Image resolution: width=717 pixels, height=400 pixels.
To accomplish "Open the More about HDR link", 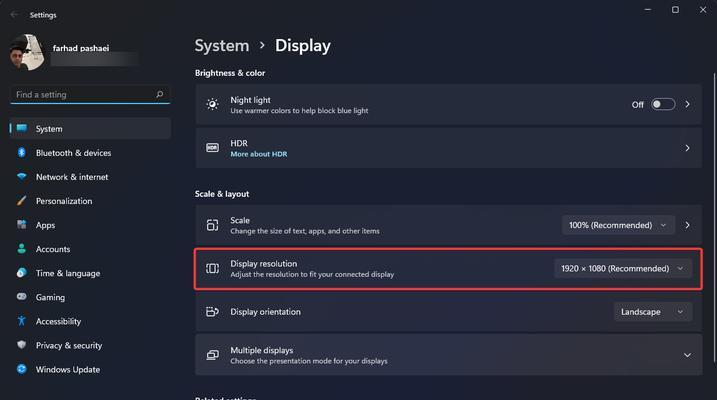I will coord(259,154).
